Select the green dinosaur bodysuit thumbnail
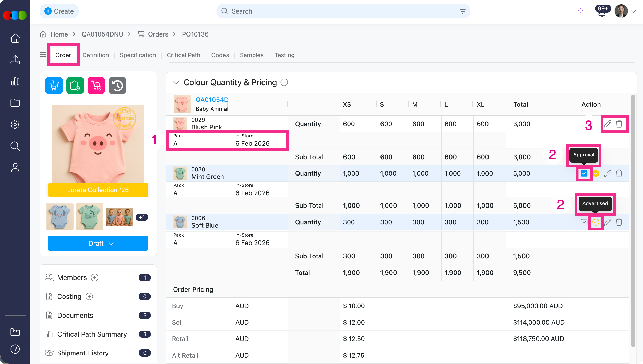 pyautogui.click(x=90, y=217)
